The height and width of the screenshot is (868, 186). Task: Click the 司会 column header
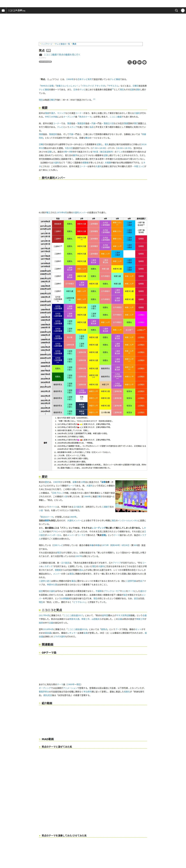(58, 219)
